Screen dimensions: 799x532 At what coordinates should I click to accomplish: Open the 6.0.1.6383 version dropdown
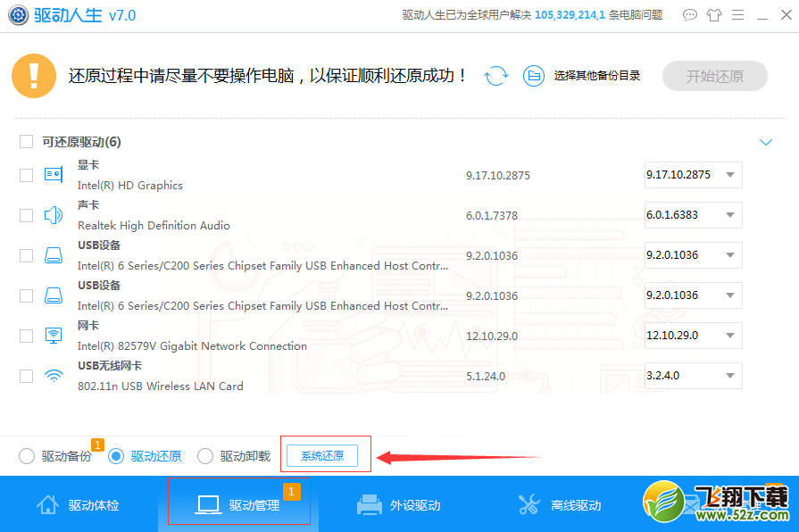point(693,215)
